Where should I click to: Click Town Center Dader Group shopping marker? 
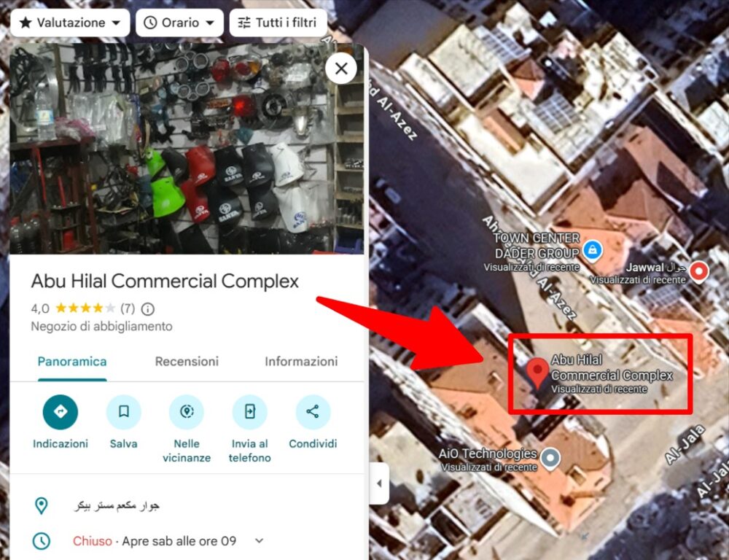pos(592,251)
